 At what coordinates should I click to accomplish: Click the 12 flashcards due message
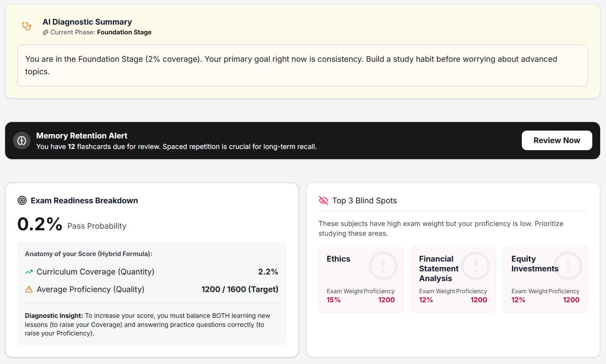(177, 147)
